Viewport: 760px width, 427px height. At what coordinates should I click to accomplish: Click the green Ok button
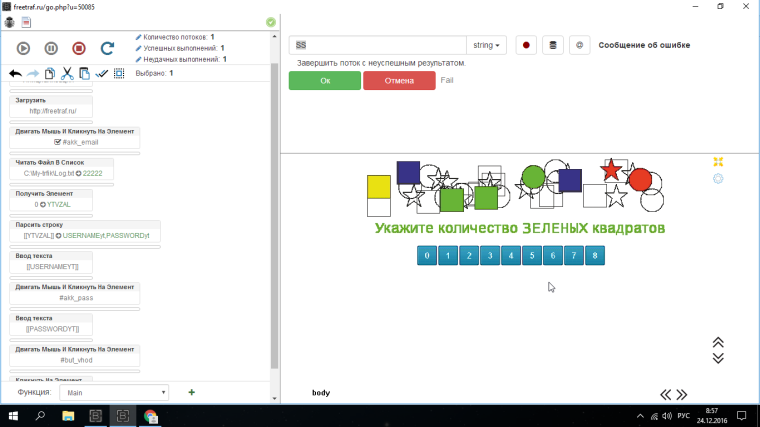pos(324,80)
